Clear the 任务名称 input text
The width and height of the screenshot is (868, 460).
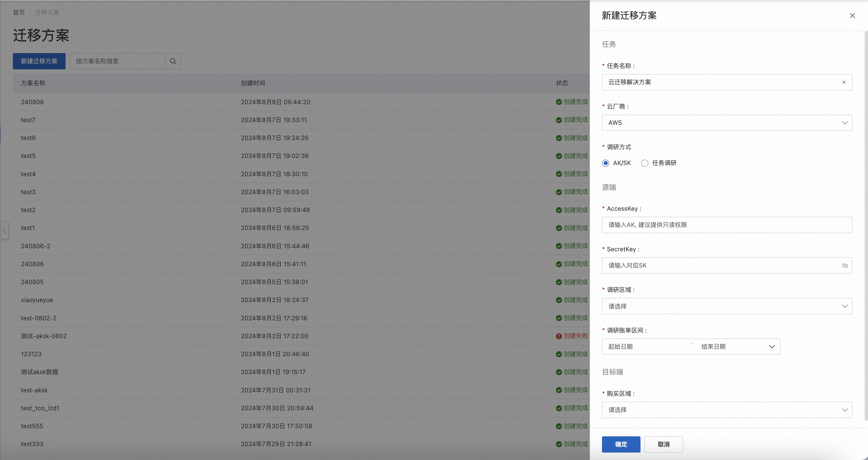click(x=844, y=82)
